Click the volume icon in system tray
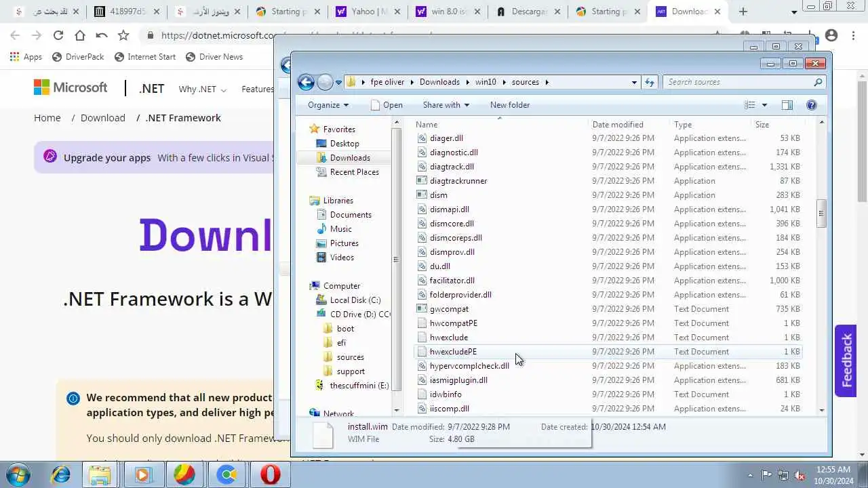 point(800,475)
